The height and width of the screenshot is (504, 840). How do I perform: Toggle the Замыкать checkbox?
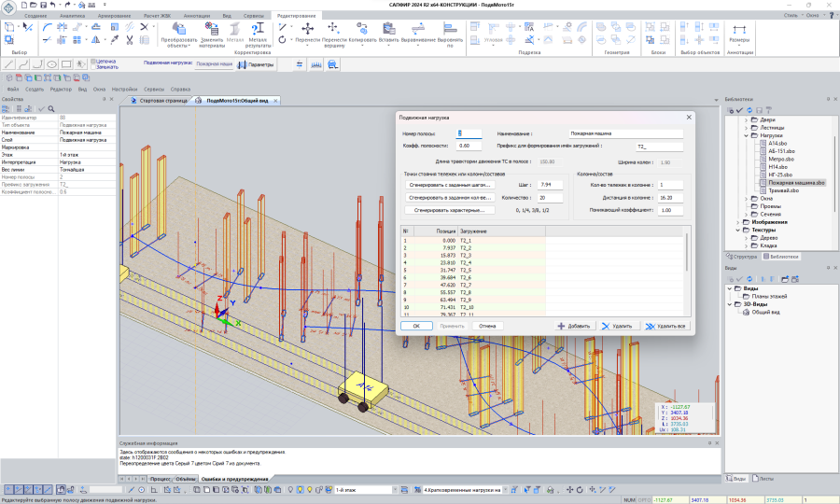point(93,67)
